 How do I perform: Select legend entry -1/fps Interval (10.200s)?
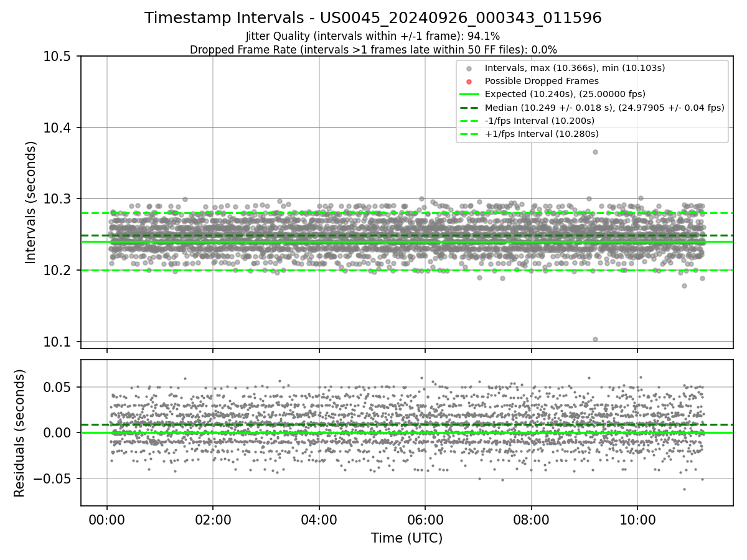point(540,120)
